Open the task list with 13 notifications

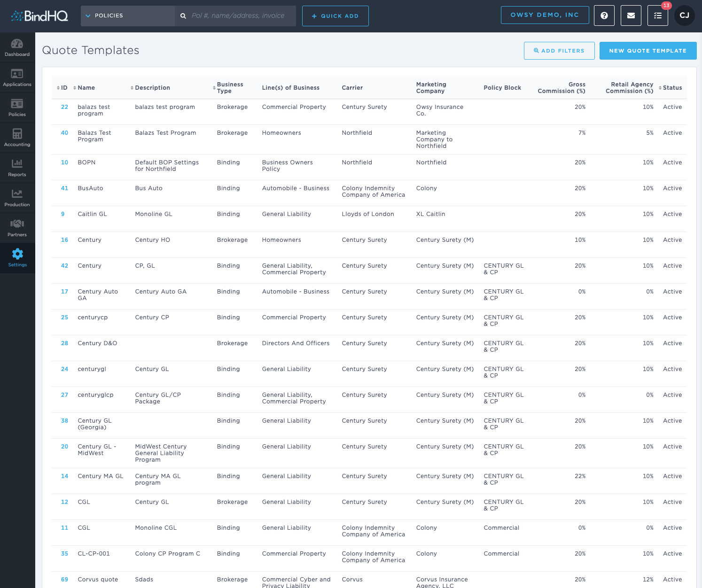pyautogui.click(x=658, y=15)
